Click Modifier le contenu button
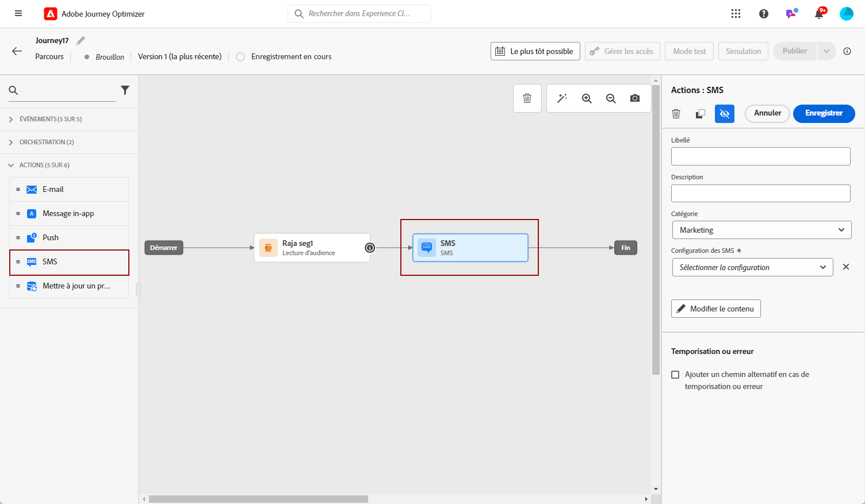 tap(715, 309)
